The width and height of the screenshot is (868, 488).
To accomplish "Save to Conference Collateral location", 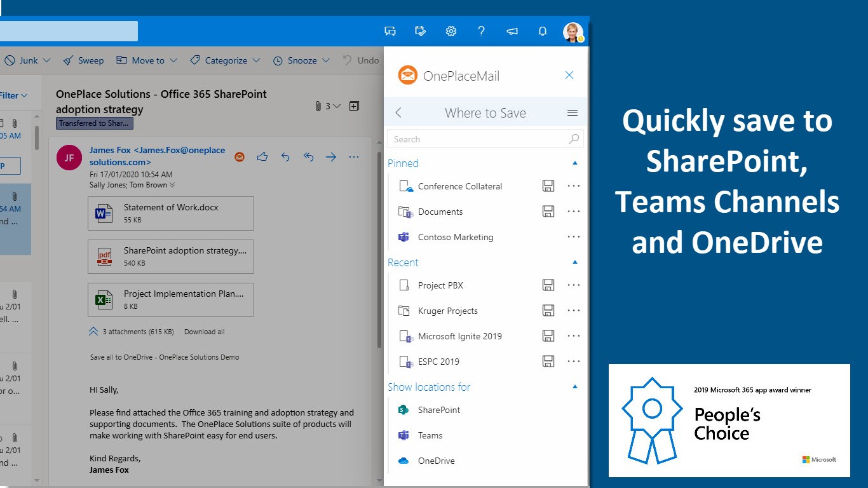I will [x=548, y=186].
